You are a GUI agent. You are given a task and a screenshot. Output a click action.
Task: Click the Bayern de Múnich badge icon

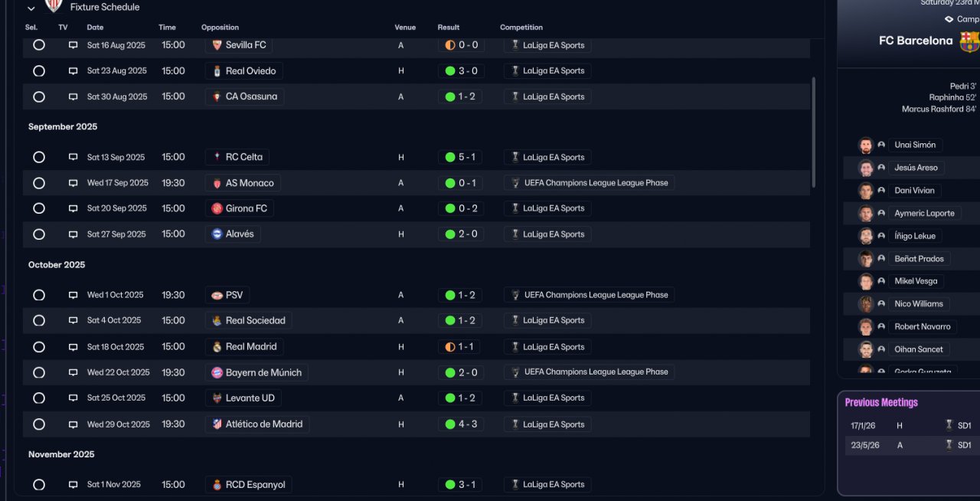(x=217, y=373)
